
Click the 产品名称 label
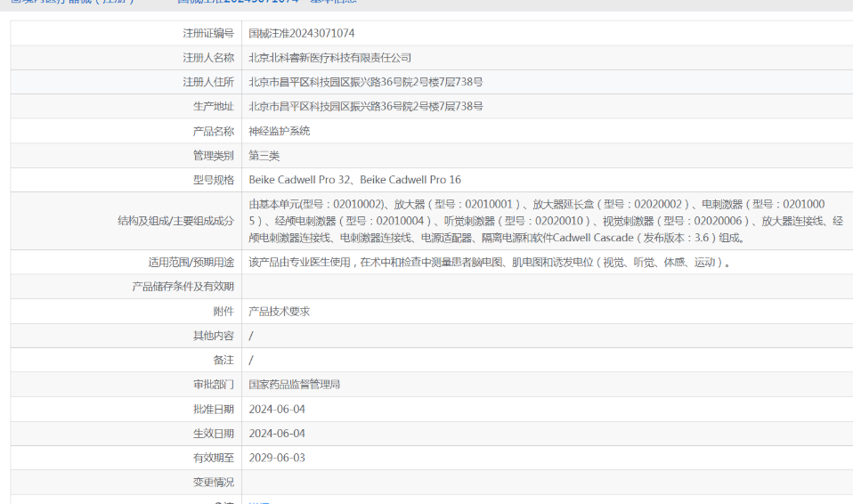click(214, 131)
